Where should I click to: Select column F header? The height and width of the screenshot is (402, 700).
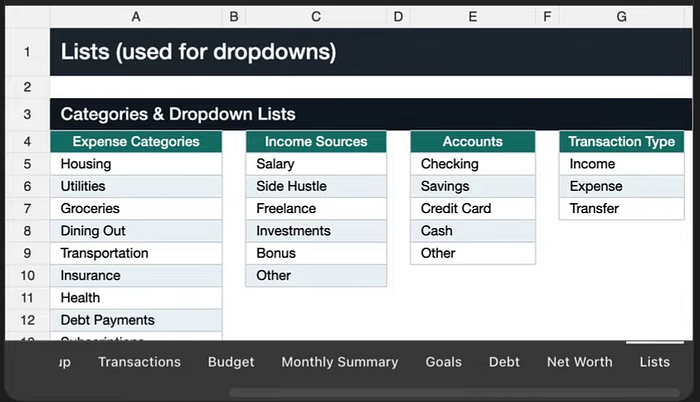pos(547,17)
